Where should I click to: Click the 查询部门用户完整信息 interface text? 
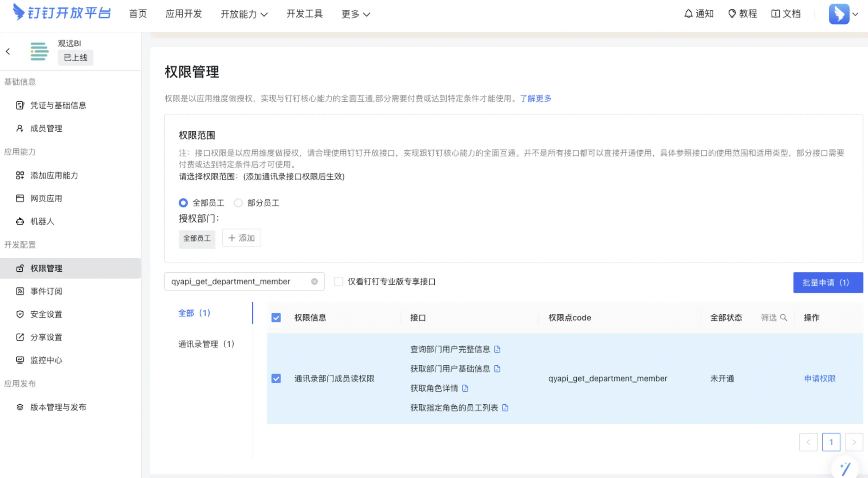pos(450,349)
